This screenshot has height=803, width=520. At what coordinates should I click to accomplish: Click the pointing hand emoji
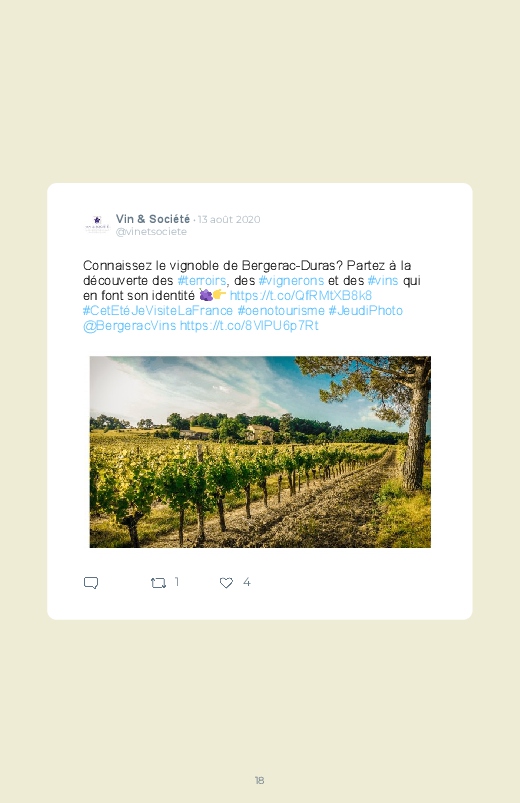[x=219, y=294]
